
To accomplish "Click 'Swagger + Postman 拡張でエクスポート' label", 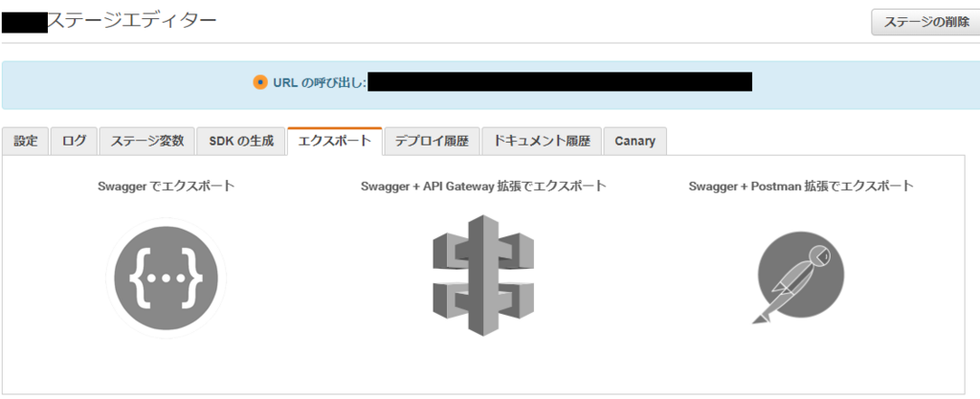I will pyautogui.click(x=801, y=186).
